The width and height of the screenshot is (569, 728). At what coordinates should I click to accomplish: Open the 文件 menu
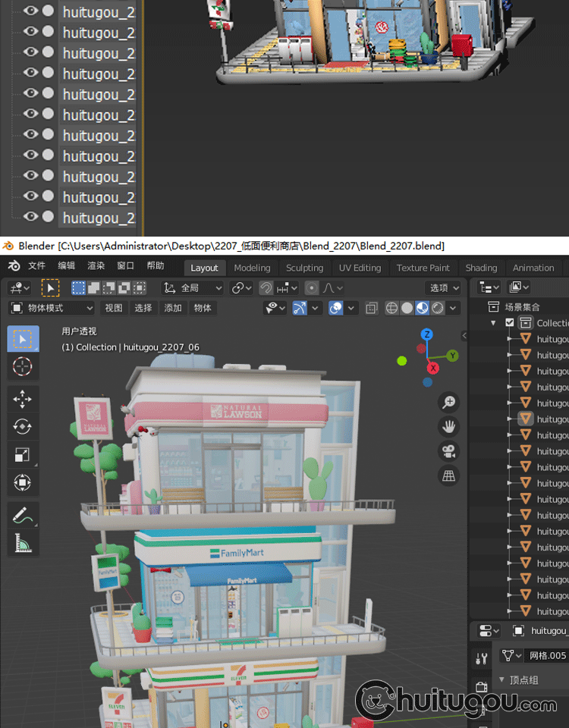click(x=37, y=266)
